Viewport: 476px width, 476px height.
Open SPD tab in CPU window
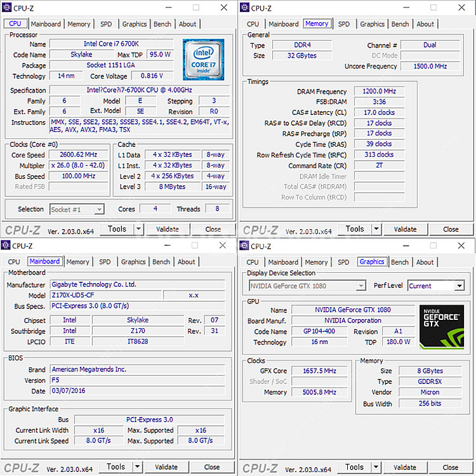pos(106,24)
